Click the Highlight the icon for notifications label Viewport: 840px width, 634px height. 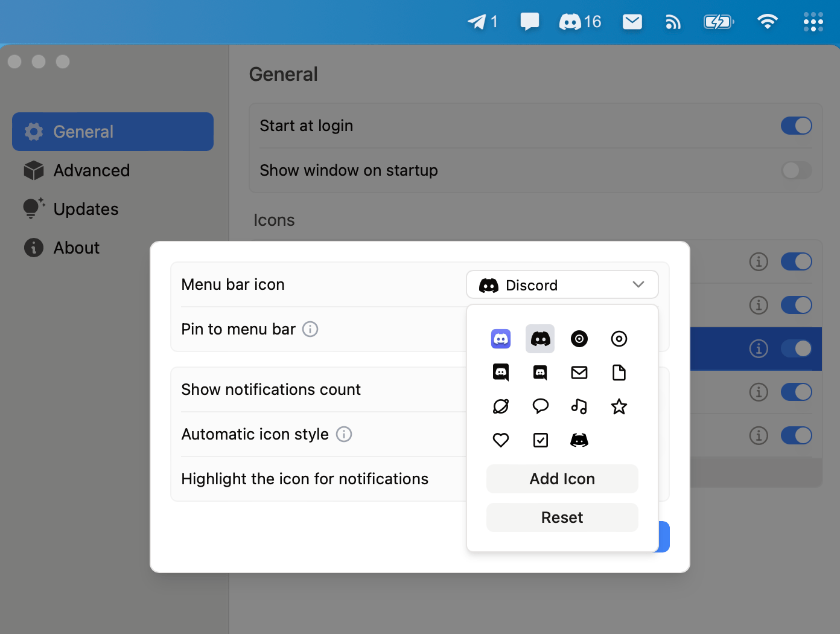[x=305, y=479]
